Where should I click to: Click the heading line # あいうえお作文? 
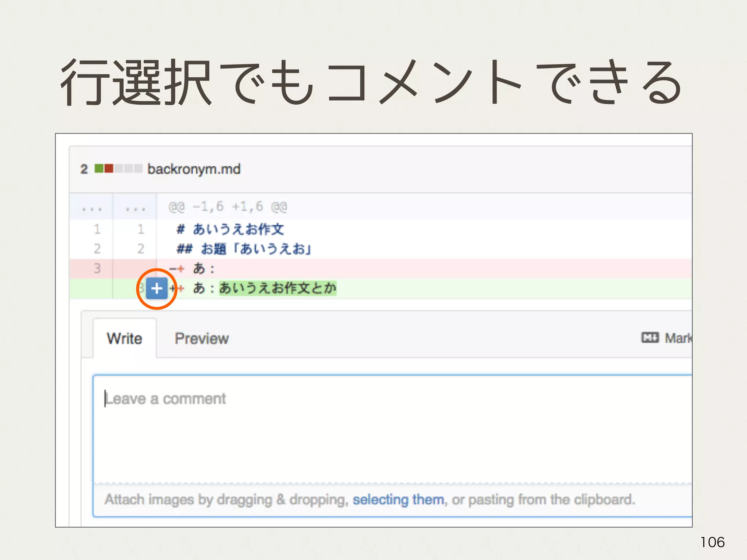click(230, 229)
